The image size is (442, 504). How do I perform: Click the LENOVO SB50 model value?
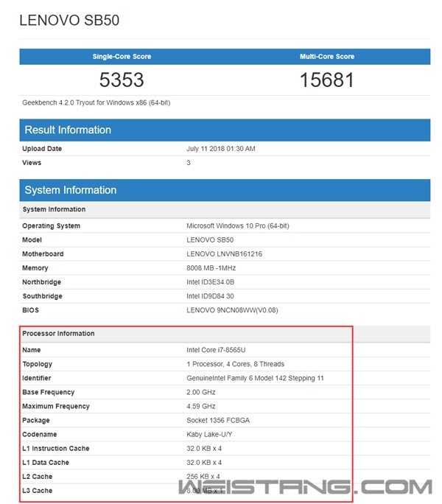coord(210,239)
